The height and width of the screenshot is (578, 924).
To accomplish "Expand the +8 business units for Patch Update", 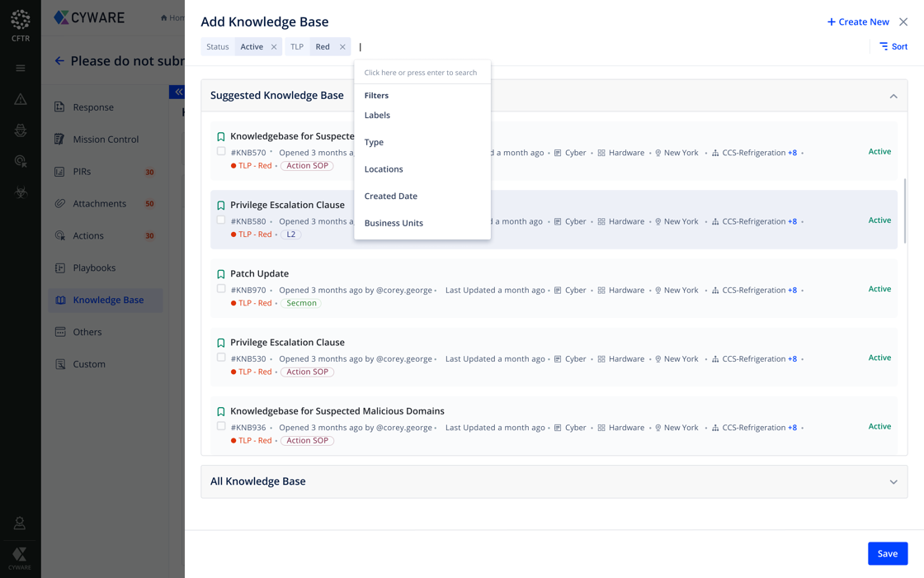I will (x=792, y=291).
